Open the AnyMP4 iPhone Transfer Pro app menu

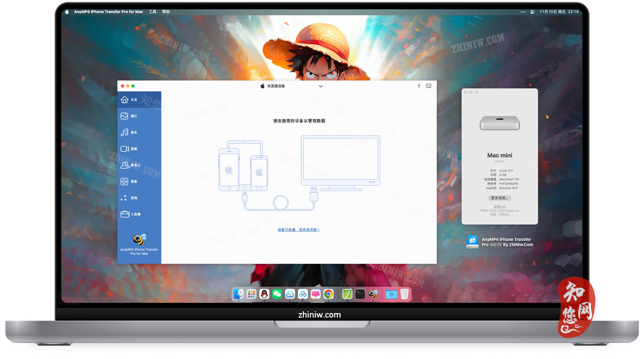pos(109,12)
